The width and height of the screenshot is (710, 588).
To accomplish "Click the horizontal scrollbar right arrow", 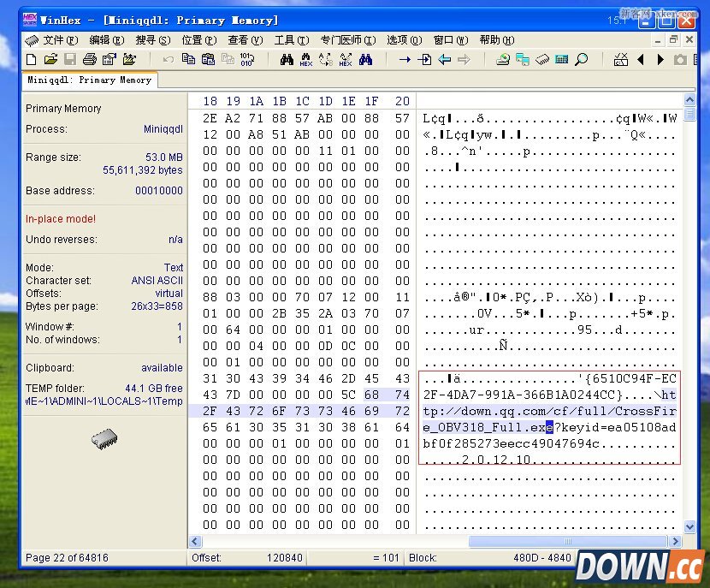I will (675, 542).
